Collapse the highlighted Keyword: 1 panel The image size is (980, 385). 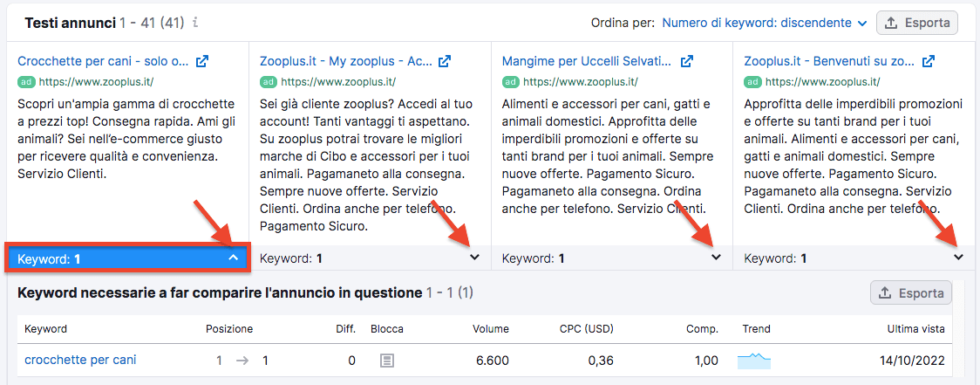(233, 258)
